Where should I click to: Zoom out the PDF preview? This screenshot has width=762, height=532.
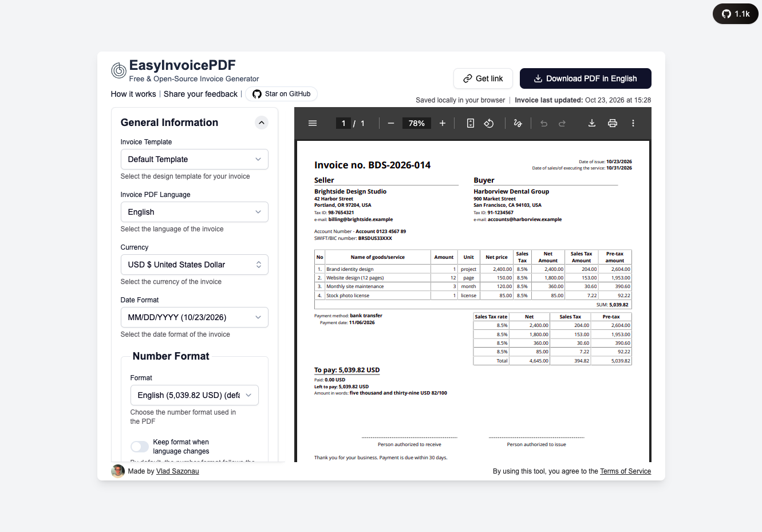click(x=391, y=123)
